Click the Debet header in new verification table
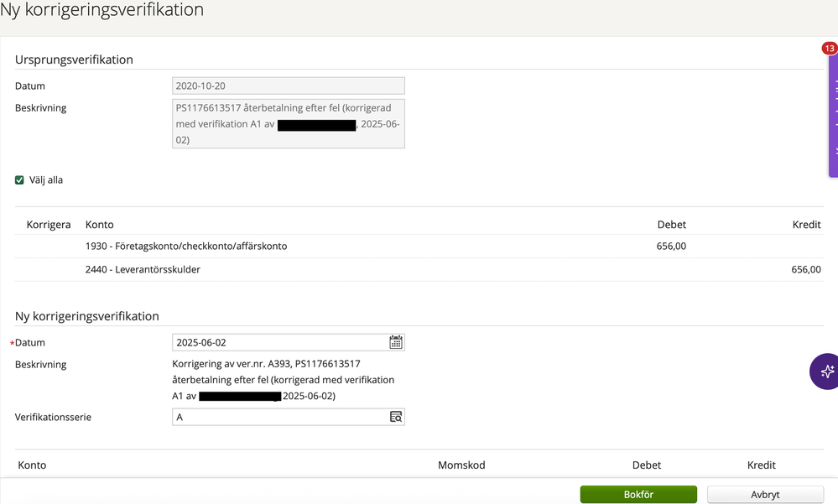 click(x=647, y=465)
